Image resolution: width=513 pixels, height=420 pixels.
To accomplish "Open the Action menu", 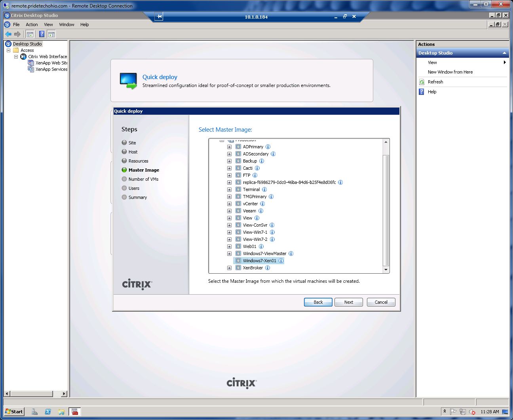I will (32, 25).
